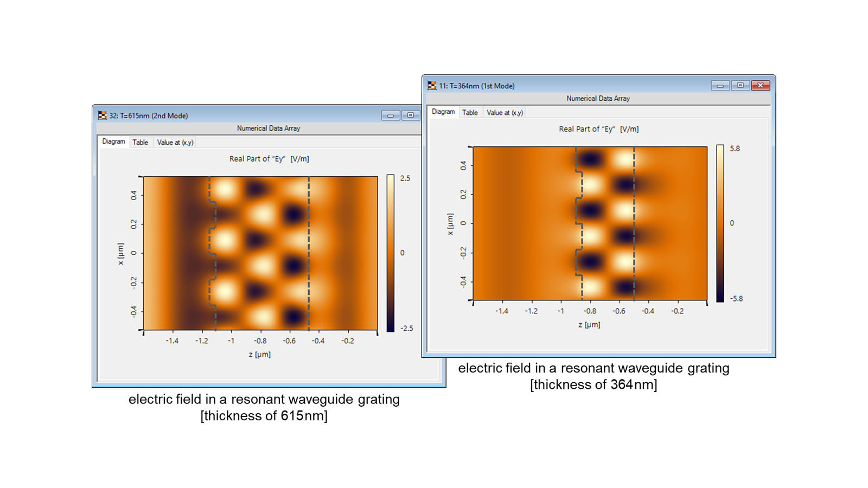The height and width of the screenshot is (488, 868).
Task: Minimize the T=615nm (2nd Mode) window
Action: (x=391, y=115)
